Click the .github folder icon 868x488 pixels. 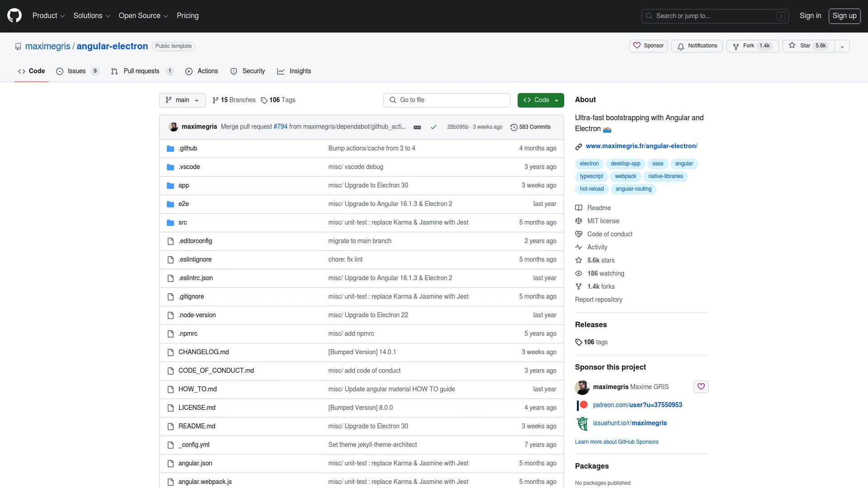point(170,149)
